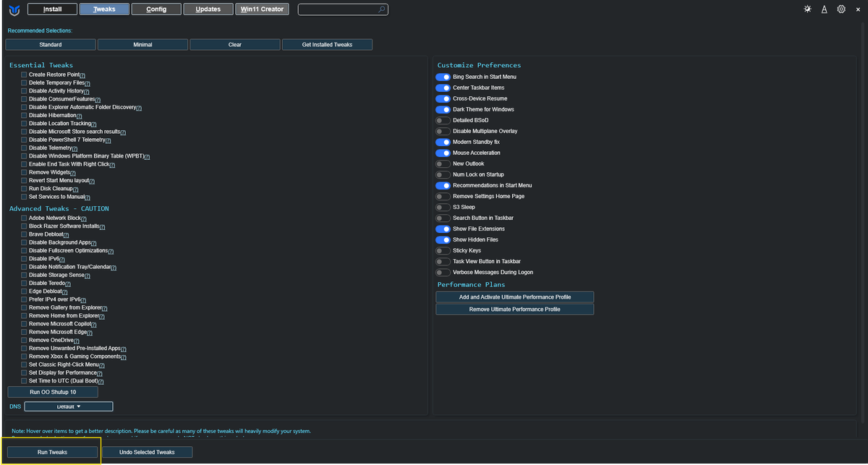Tick Enable End Task With Right Click

click(x=24, y=164)
